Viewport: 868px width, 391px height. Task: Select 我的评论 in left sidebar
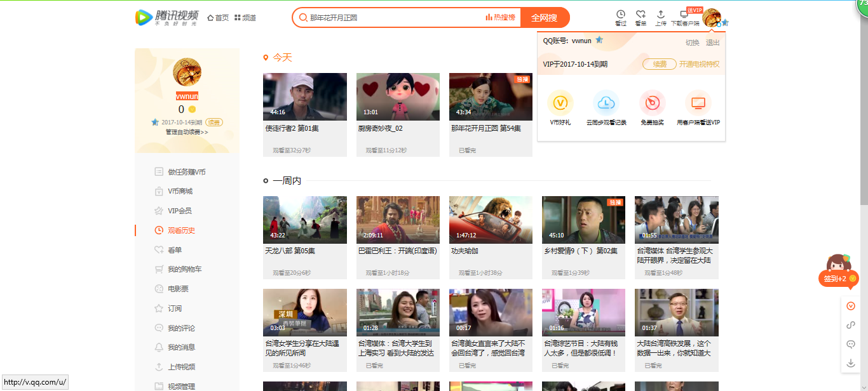pyautogui.click(x=181, y=328)
